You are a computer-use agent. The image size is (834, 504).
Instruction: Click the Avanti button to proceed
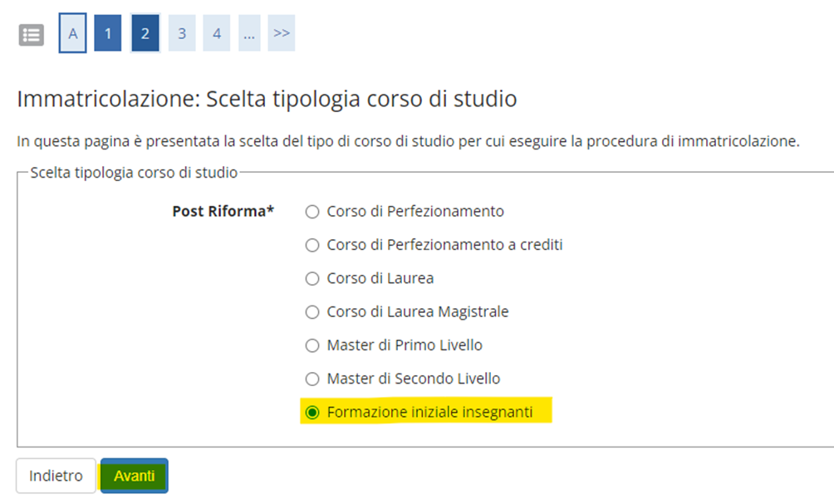pos(135,476)
